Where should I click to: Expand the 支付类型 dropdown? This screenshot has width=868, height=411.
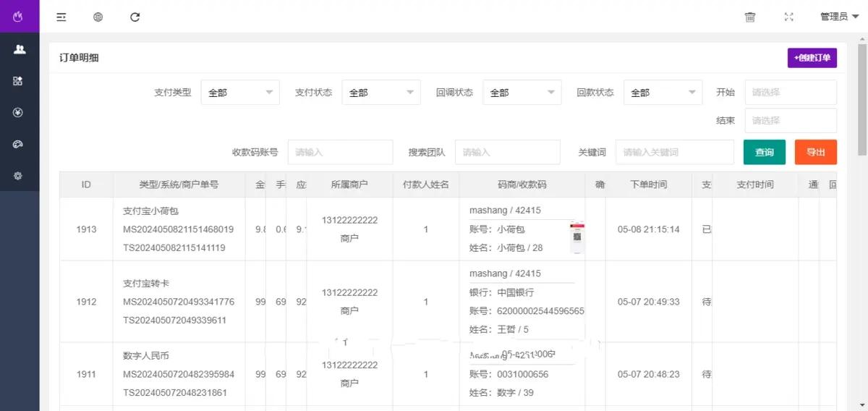coord(240,93)
